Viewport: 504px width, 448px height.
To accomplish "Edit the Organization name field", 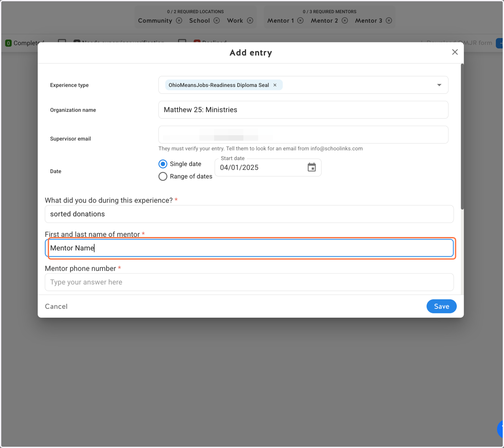I will coord(303,110).
